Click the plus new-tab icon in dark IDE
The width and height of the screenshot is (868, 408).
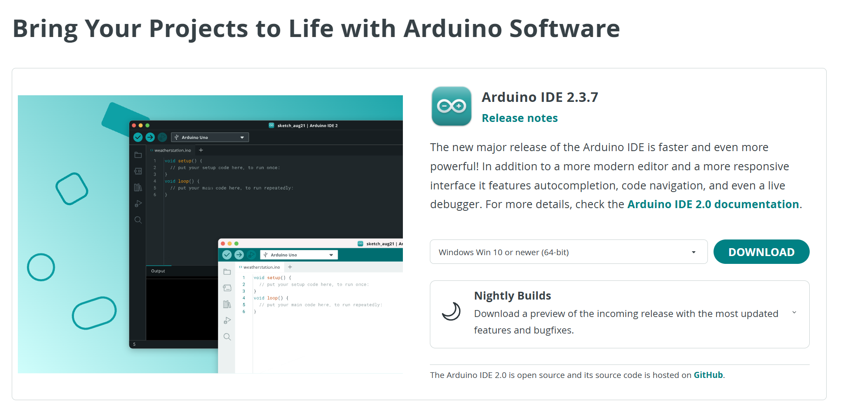pyautogui.click(x=201, y=150)
